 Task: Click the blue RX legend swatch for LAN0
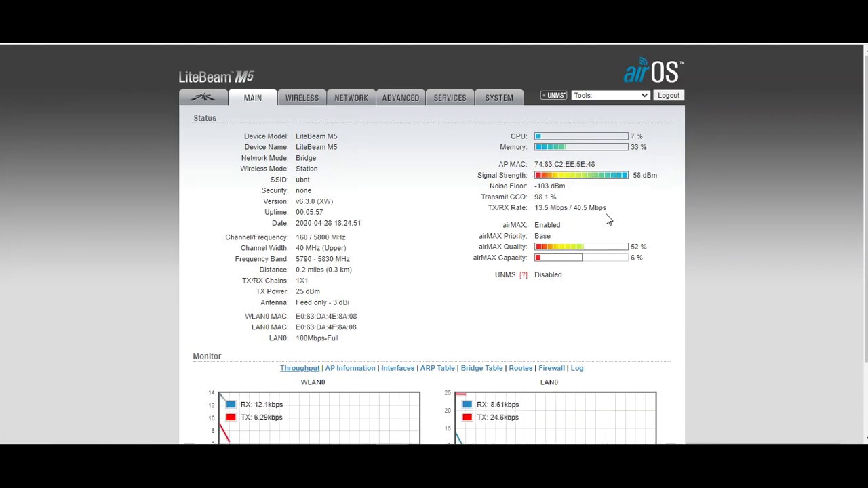[x=467, y=405]
